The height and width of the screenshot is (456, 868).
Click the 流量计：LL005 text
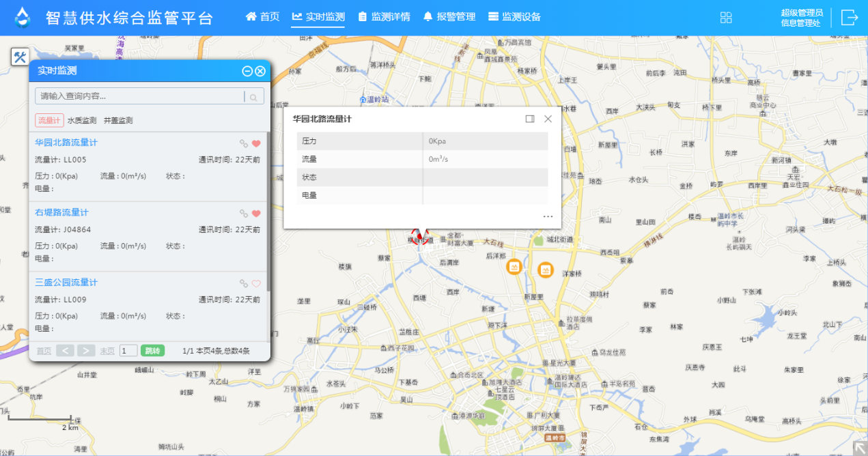[x=61, y=160]
